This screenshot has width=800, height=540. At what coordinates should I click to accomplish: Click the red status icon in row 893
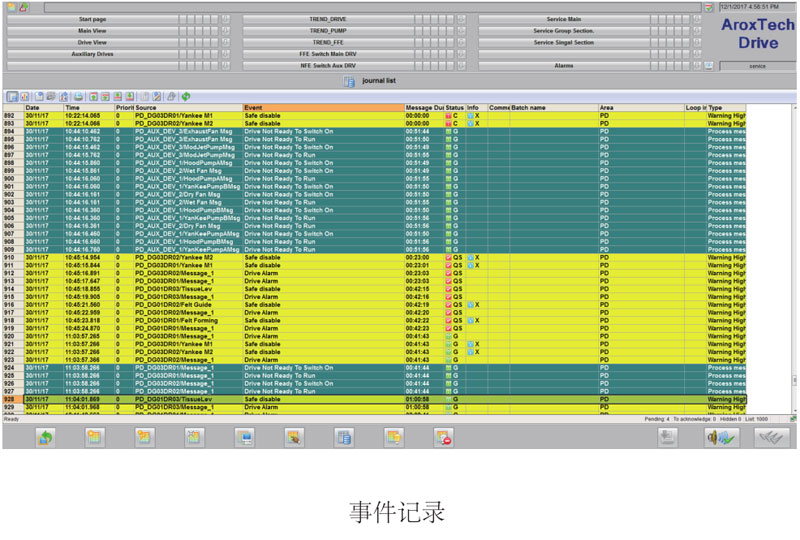click(448, 123)
